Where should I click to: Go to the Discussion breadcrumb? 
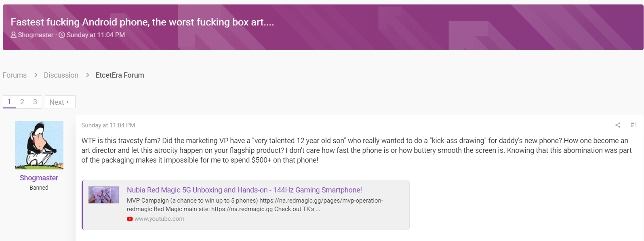pos(61,75)
